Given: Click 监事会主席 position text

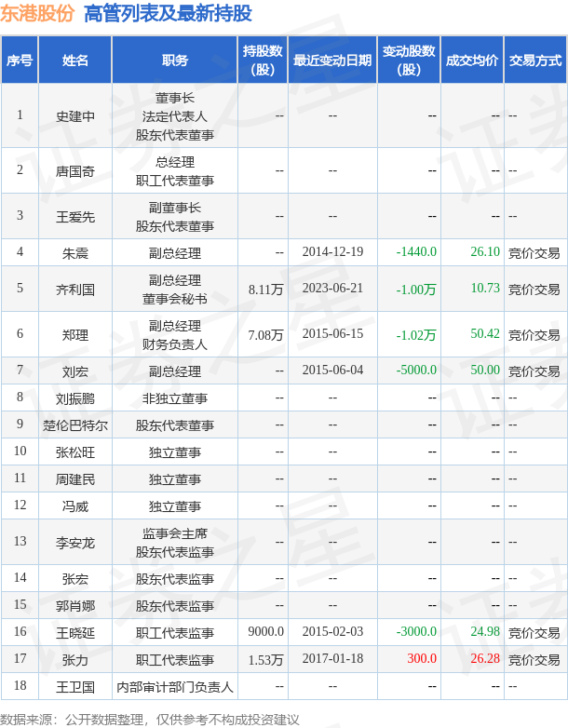Looking at the screenshot, I should [x=175, y=533].
